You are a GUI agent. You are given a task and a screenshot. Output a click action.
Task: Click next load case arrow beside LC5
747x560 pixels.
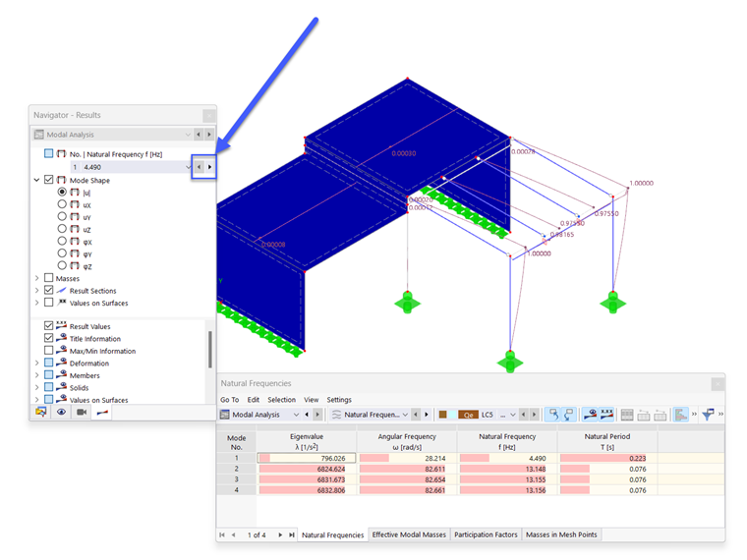point(535,415)
